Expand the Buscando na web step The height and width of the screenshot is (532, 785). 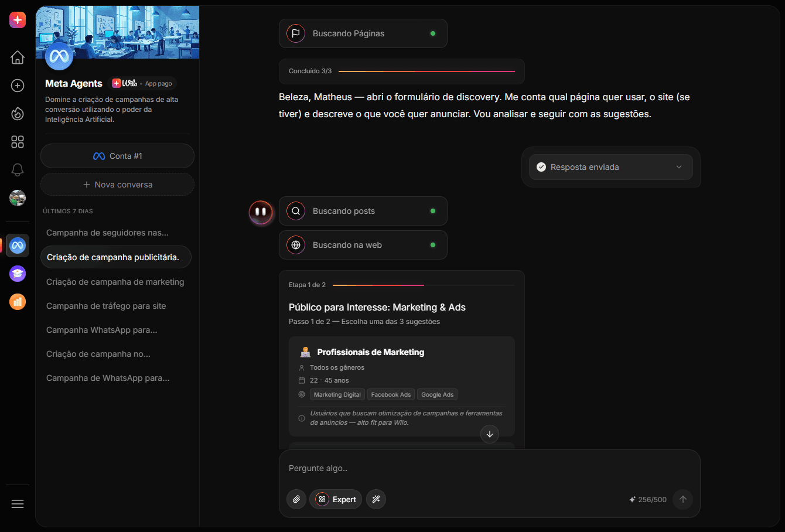363,245
